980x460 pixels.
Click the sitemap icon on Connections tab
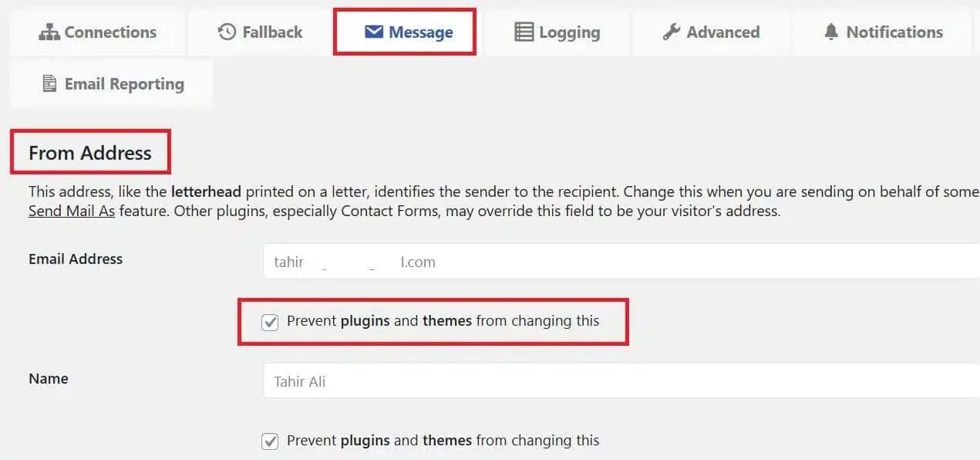(49, 32)
